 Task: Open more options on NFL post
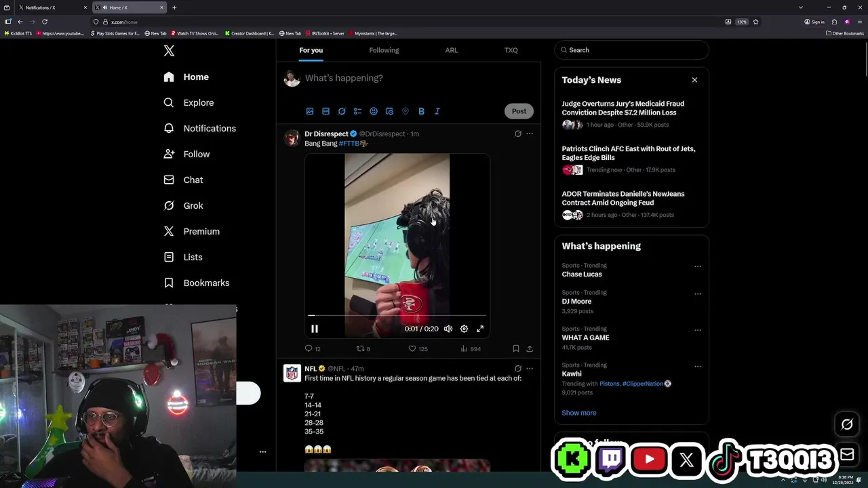click(530, 369)
